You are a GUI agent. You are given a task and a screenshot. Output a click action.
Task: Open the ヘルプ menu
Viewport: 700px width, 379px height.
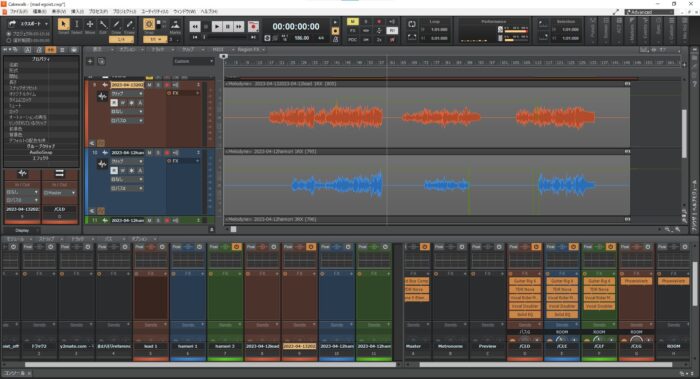tap(208, 11)
